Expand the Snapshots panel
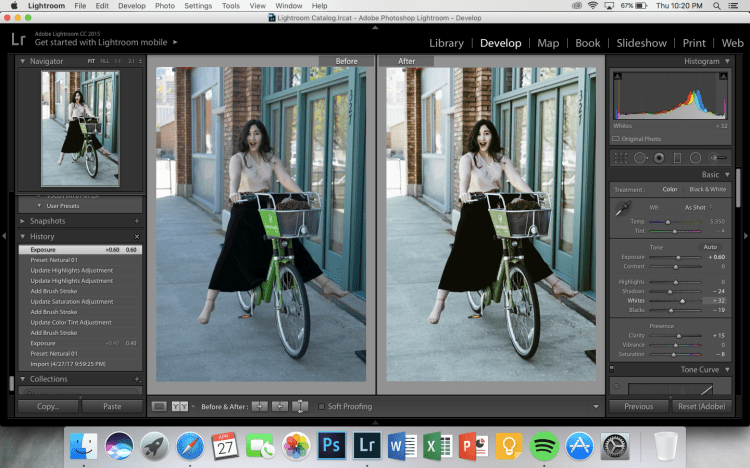Image resolution: width=750 pixels, height=468 pixels. coord(24,221)
